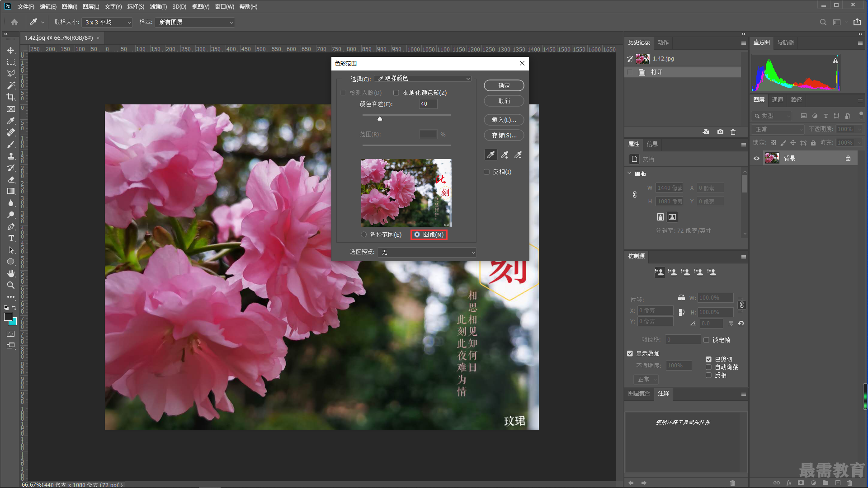Select the 选择范围(E) radio button
868x488 pixels.
(x=363, y=235)
